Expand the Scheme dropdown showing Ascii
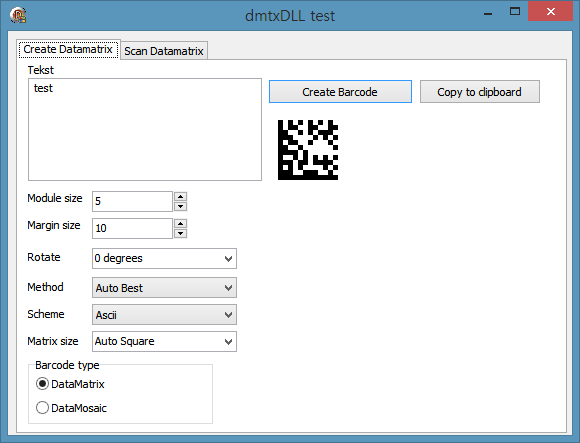 click(x=164, y=315)
